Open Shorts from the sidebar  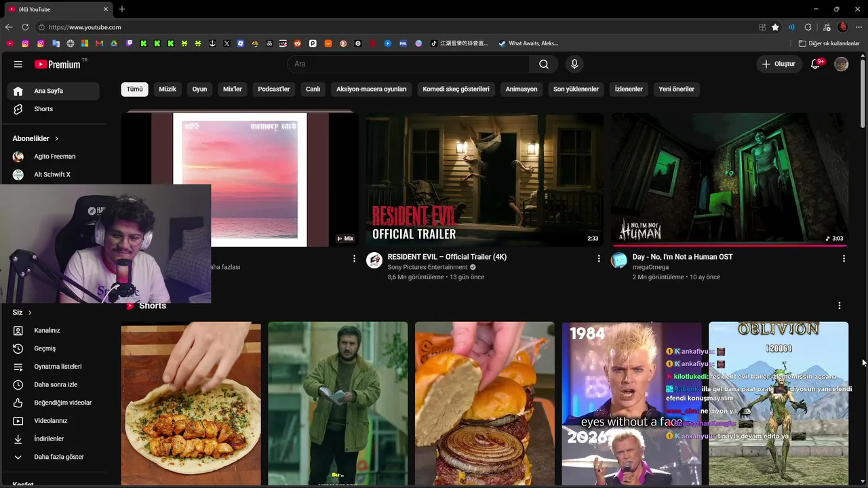pyautogui.click(x=54, y=109)
